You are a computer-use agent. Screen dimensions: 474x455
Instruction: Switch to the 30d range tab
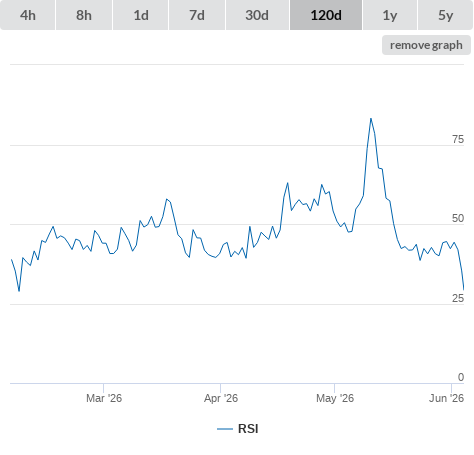257,15
